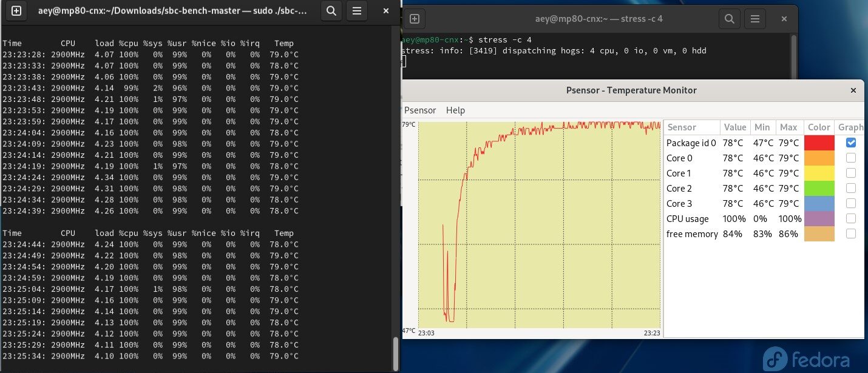The width and height of the screenshot is (868, 373).
Task: Sort by Max column header
Action: (788, 127)
